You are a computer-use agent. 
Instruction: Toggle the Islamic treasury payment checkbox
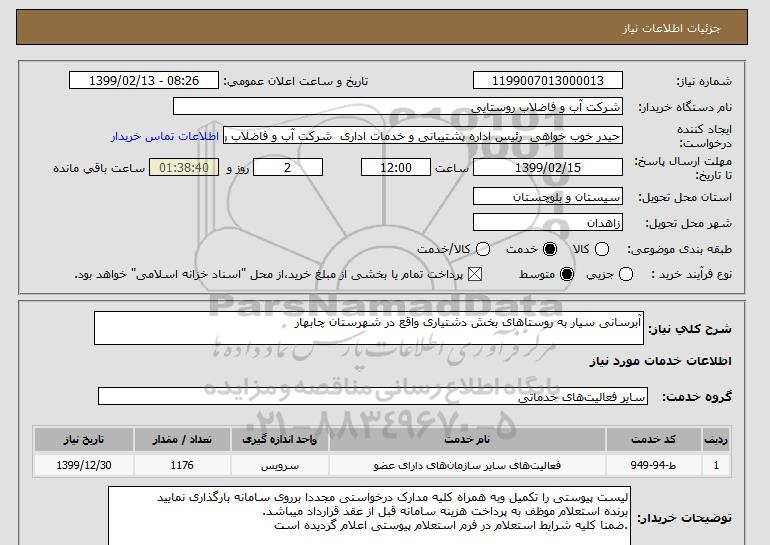475,274
